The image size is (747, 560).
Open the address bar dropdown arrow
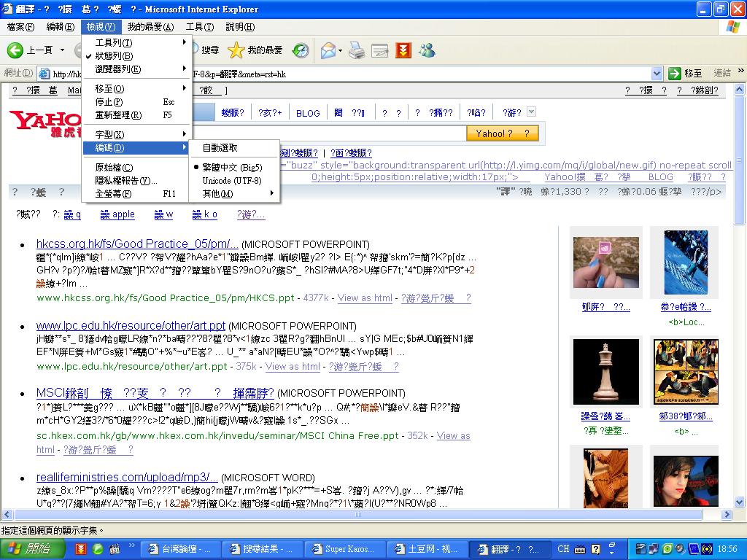coord(657,74)
